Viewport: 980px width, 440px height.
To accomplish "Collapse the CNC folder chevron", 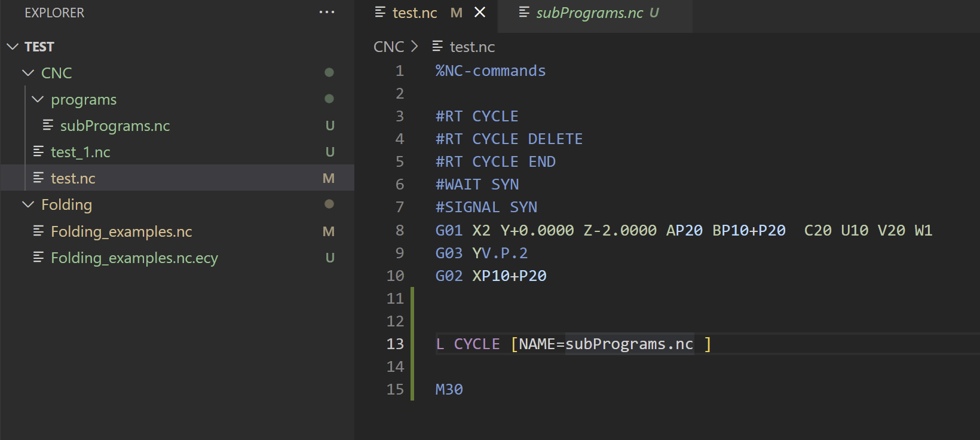I will [x=28, y=73].
